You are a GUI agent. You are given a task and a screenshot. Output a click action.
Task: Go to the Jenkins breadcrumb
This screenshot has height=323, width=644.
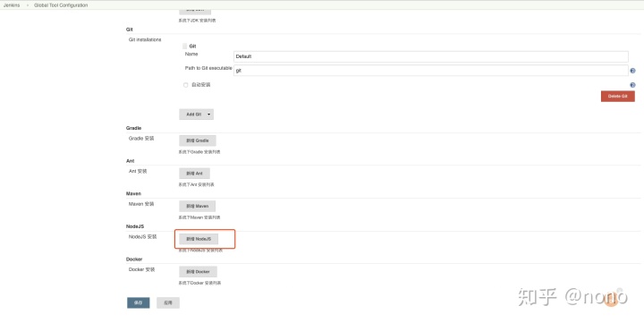(12, 5)
